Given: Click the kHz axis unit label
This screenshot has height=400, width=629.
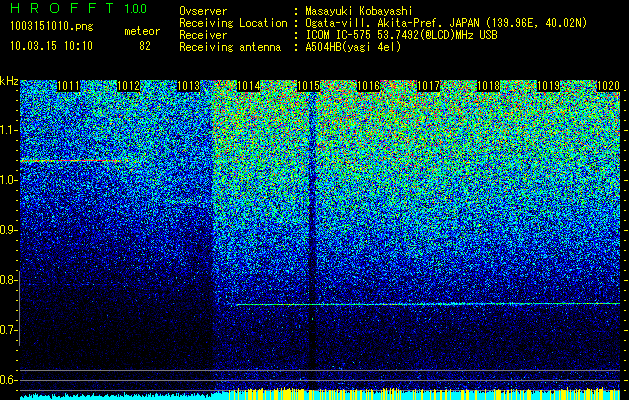Looking at the screenshot, I should click(9, 82).
